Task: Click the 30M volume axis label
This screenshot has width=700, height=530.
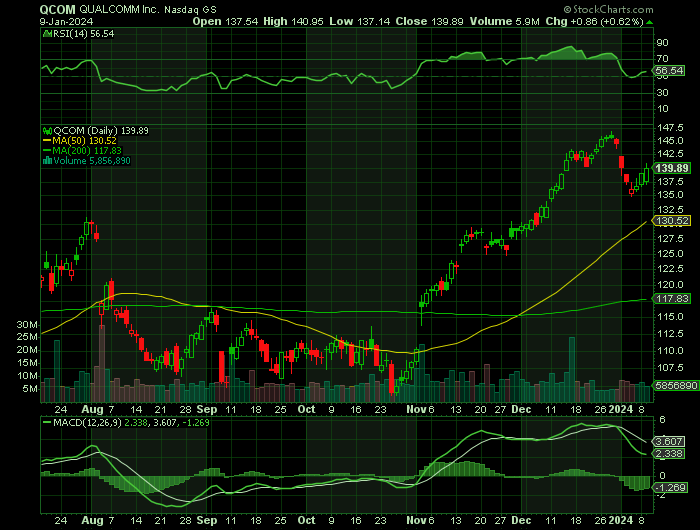Action: click(27, 325)
